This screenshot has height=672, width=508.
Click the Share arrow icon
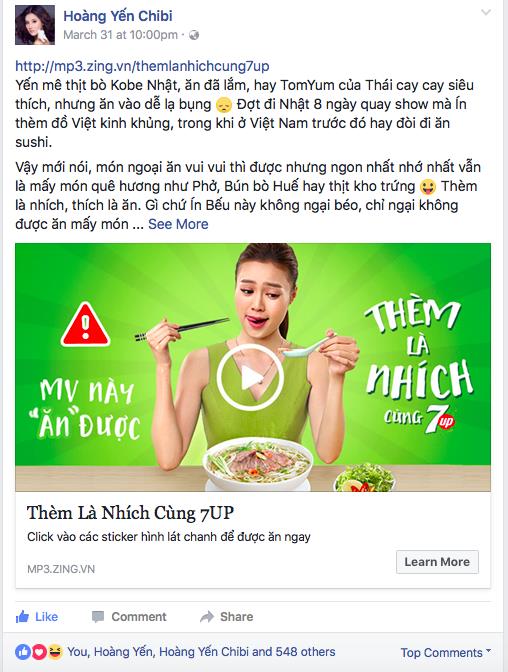(x=207, y=617)
